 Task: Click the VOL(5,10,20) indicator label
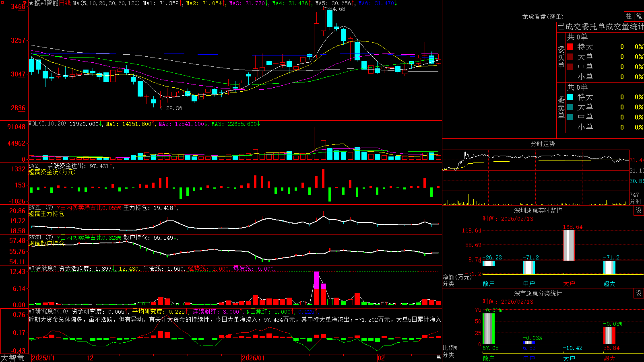(47, 124)
